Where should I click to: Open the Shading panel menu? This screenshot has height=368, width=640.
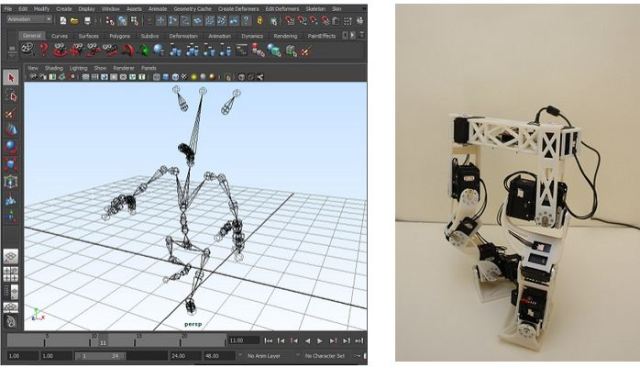pos(54,68)
